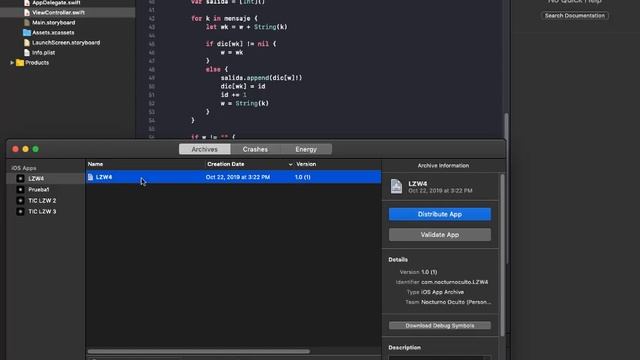Click the LZW4 app icon in sidebar
The height and width of the screenshot is (360, 640).
(x=20, y=178)
